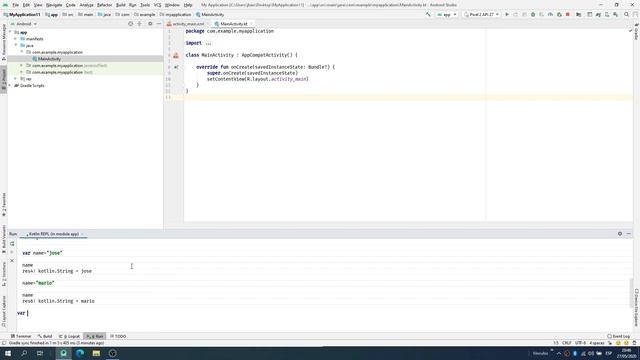Click the red Stop button
This screenshot has height=360, width=640.
point(567,14)
